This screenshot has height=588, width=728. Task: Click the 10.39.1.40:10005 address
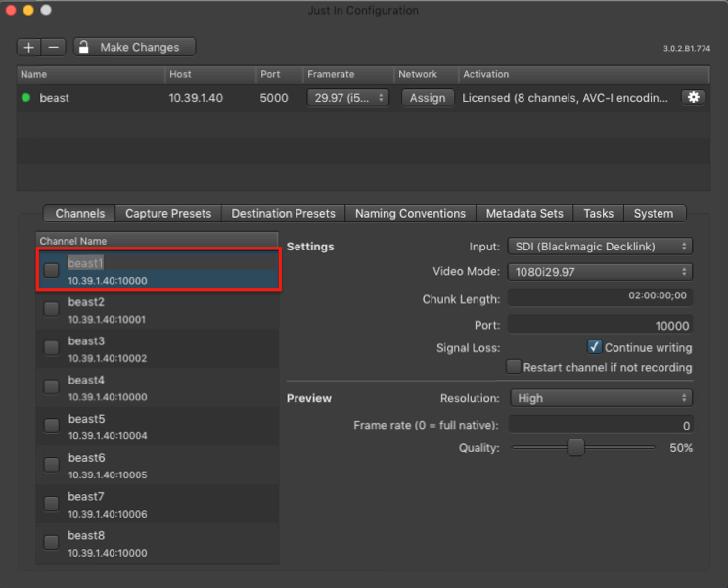click(108, 475)
